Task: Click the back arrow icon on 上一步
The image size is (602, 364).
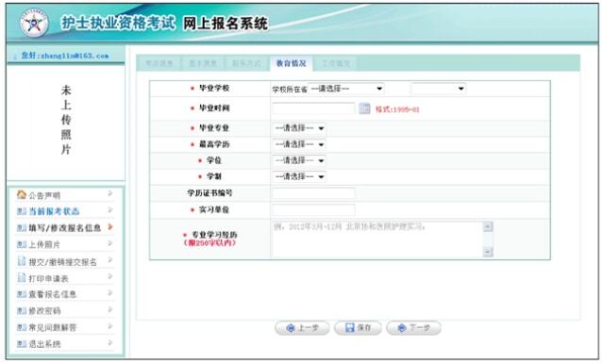Action: point(291,328)
